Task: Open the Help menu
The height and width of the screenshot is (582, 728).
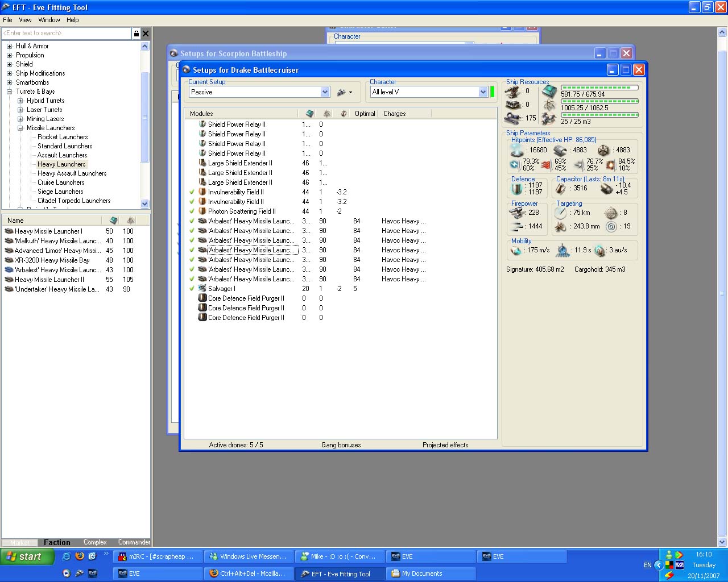Action: [72, 20]
